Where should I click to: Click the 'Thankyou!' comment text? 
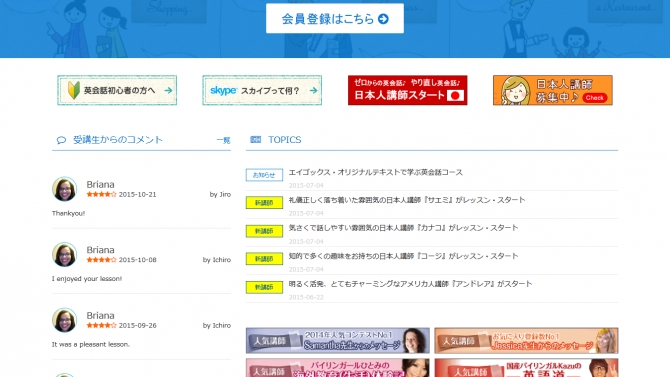[x=68, y=213]
